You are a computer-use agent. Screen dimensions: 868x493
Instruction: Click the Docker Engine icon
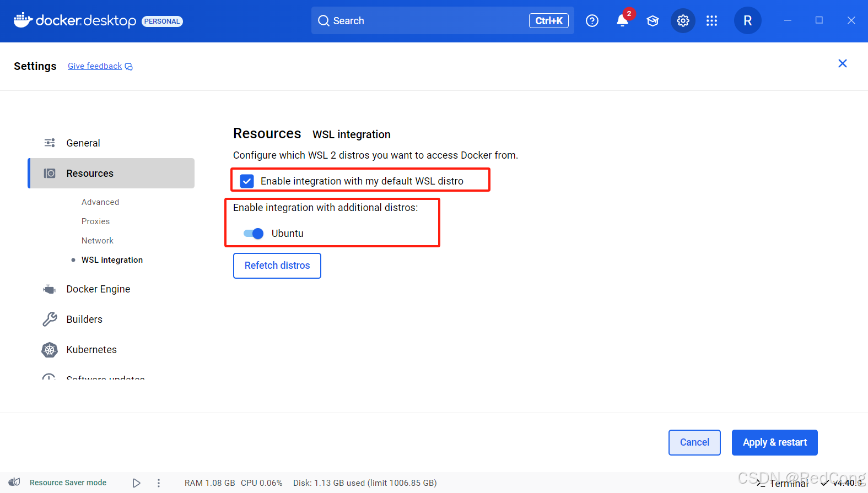point(50,289)
